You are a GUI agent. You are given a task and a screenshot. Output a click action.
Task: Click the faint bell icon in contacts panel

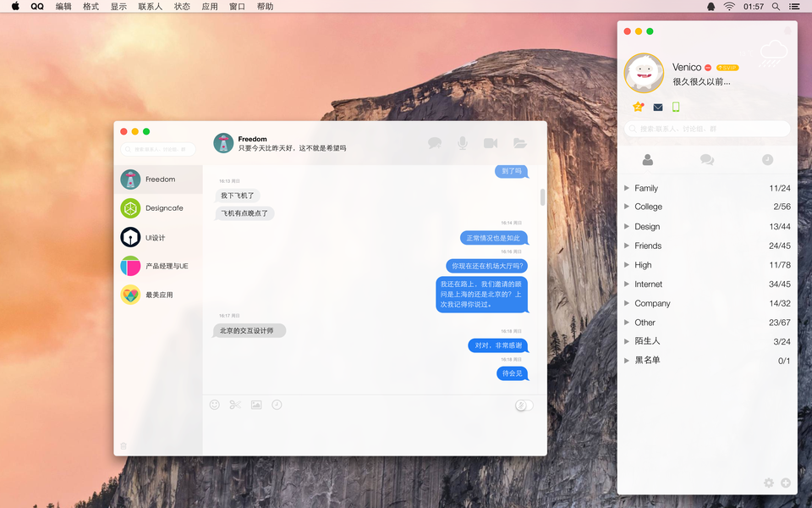coord(787,31)
